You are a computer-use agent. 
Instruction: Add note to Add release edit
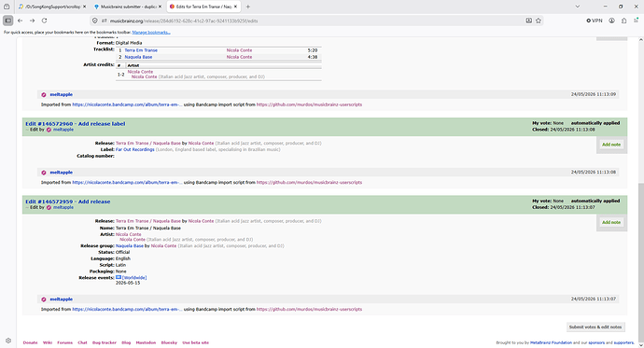pos(611,222)
